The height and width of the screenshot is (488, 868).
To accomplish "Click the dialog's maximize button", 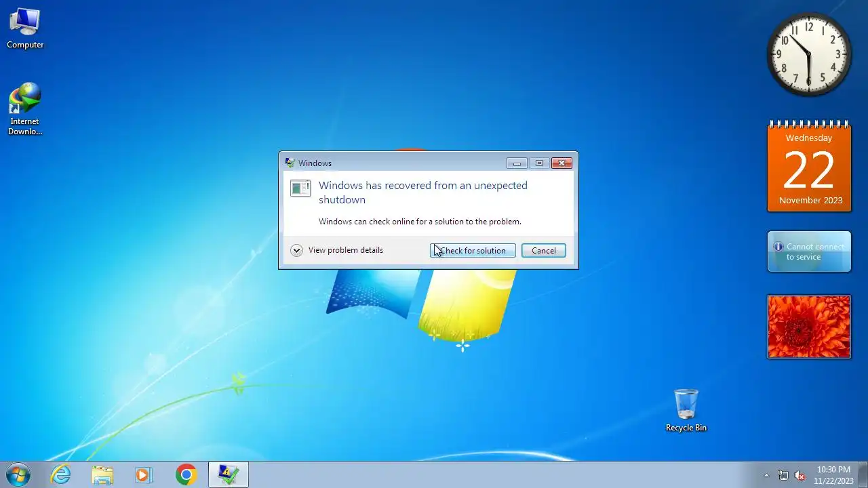I will pyautogui.click(x=539, y=163).
